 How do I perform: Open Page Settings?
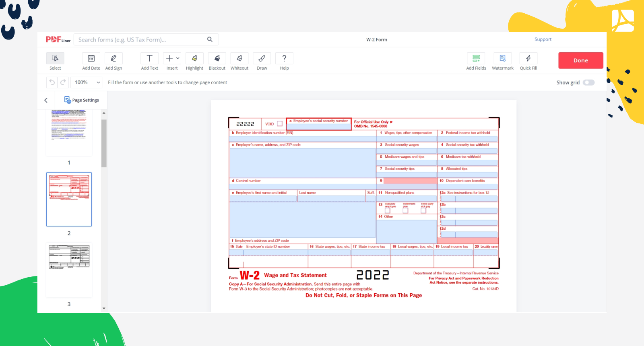coord(81,100)
